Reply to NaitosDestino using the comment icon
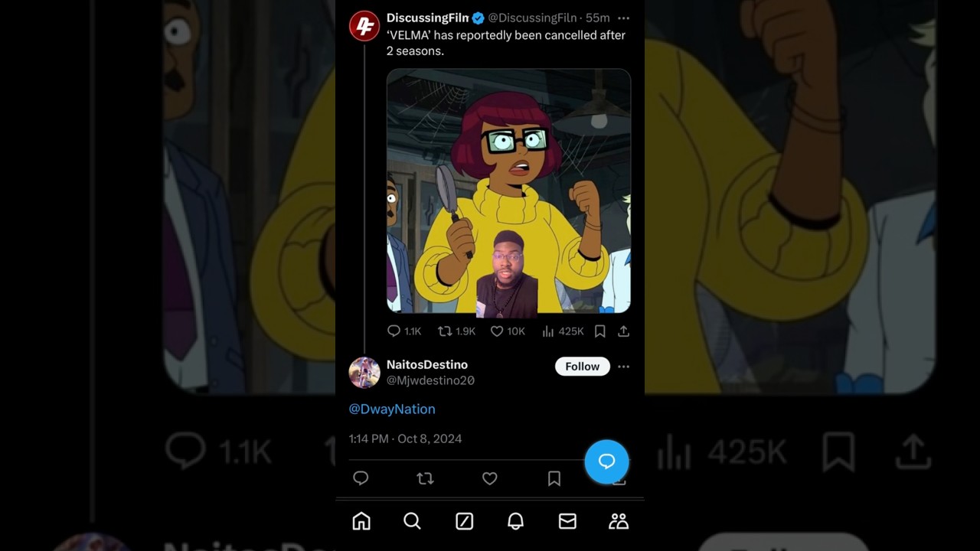 361,478
